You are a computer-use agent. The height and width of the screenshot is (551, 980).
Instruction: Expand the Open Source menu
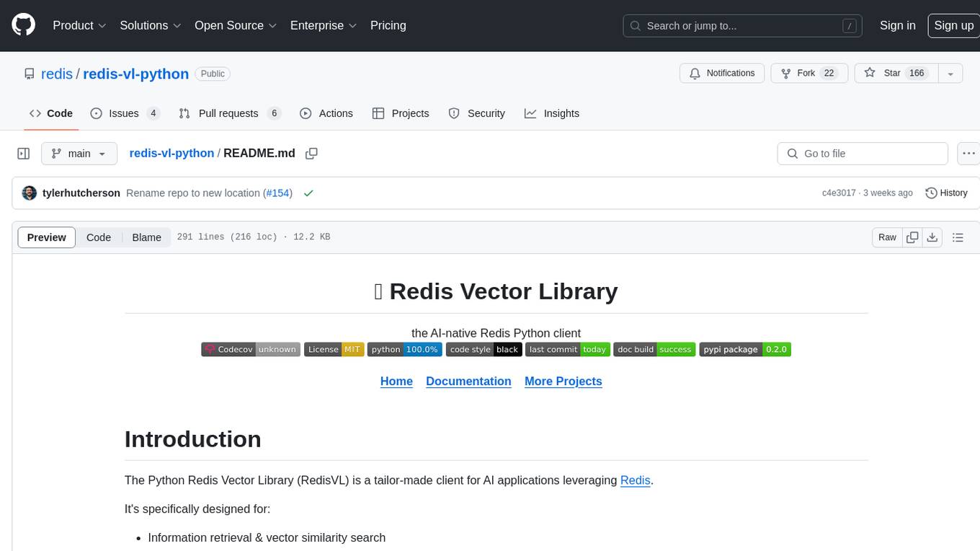coord(236,25)
